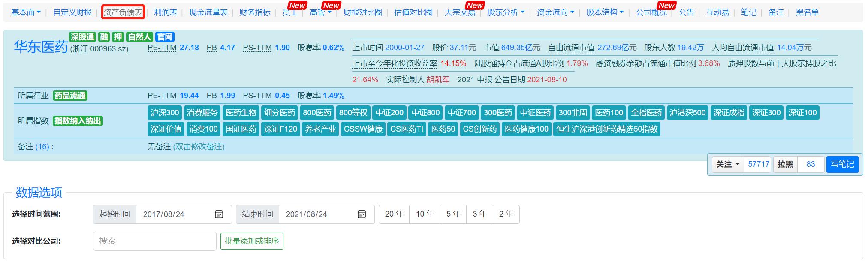
Task: Switch to 现金流量表 tab
Action: [x=208, y=12]
